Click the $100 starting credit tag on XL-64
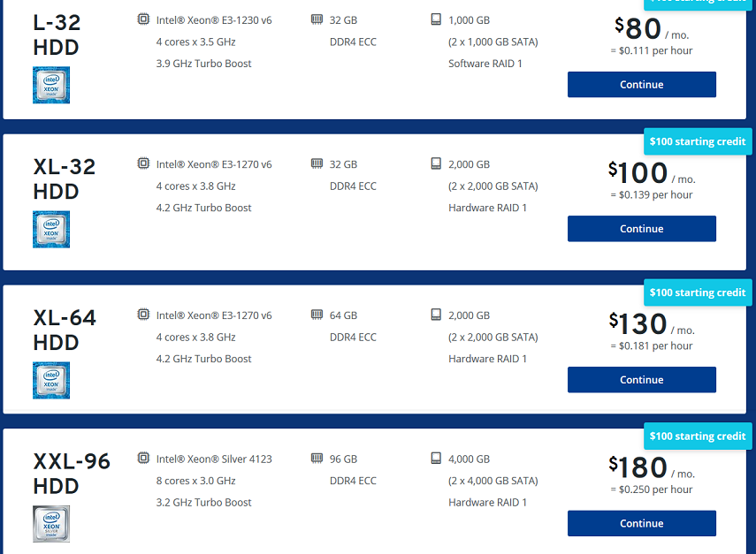This screenshot has width=756, height=554. 698,292
